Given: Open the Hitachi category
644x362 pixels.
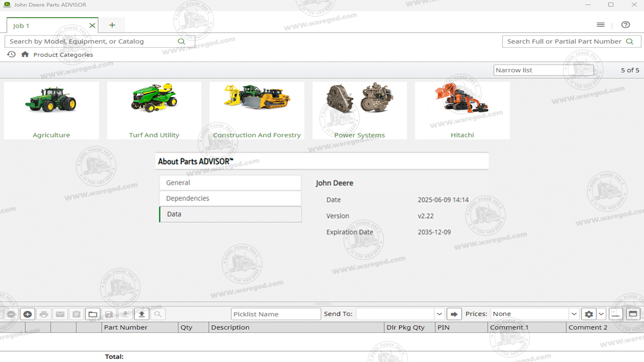Looking at the screenshot, I should coord(462,111).
